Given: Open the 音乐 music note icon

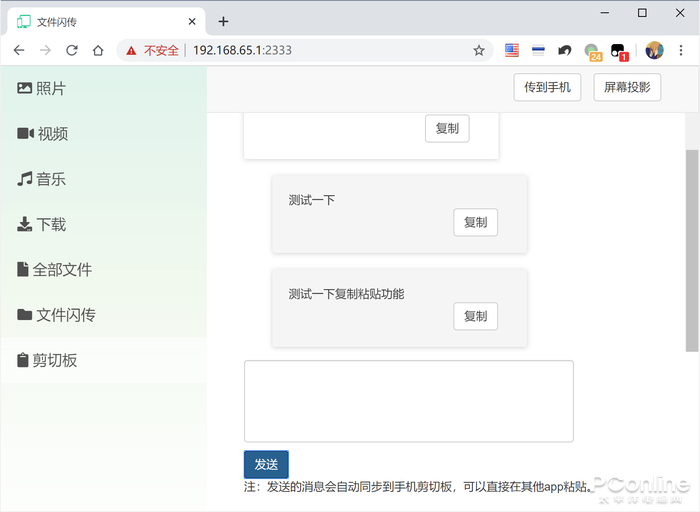Looking at the screenshot, I should [x=25, y=179].
